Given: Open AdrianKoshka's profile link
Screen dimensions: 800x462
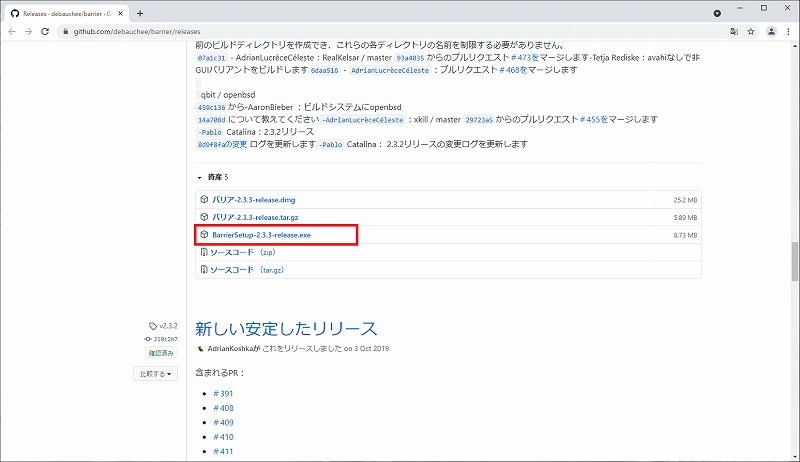Looking at the screenshot, I should tap(230, 349).
